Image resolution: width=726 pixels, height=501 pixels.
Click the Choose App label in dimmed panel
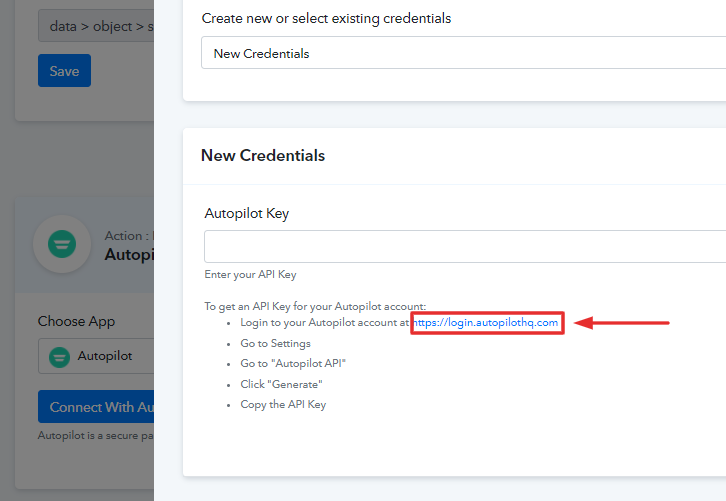click(x=76, y=321)
